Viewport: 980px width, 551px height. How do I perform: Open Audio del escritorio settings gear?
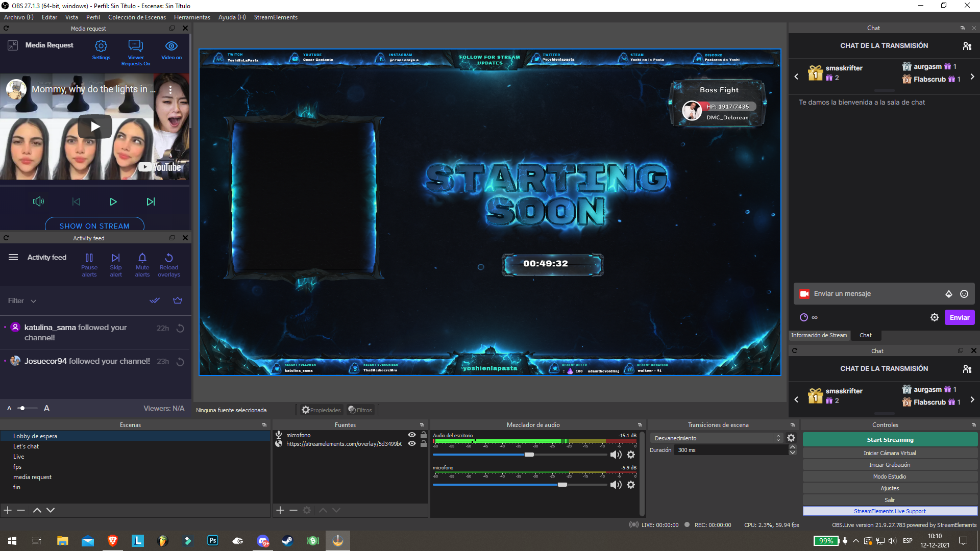pyautogui.click(x=631, y=455)
